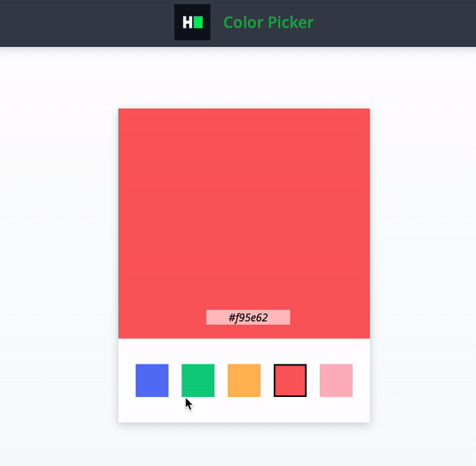Pick the light pink color swatch
Viewport: 476px width, 466px height.
pyautogui.click(x=336, y=380)
